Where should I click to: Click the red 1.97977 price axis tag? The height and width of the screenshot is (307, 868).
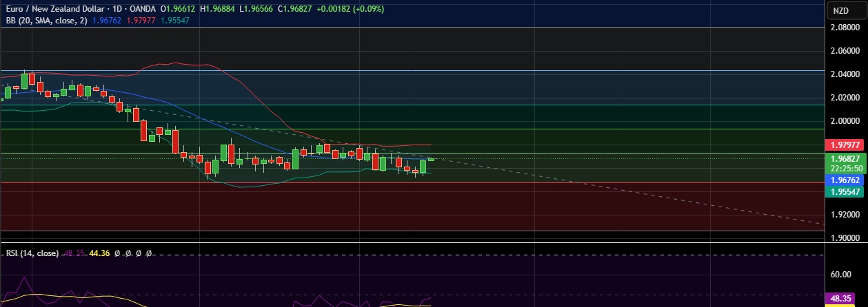(x=845, y=145)
